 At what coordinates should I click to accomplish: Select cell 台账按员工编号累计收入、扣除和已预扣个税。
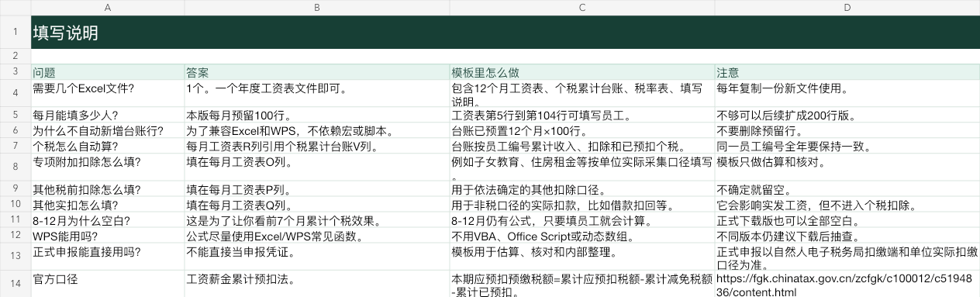(582, 146)
